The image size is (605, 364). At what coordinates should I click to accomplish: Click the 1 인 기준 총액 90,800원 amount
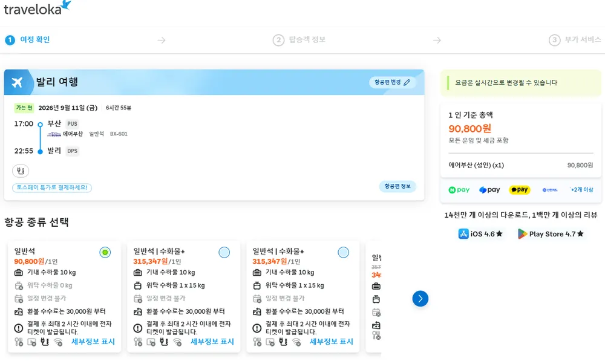(x=469, y=128)
